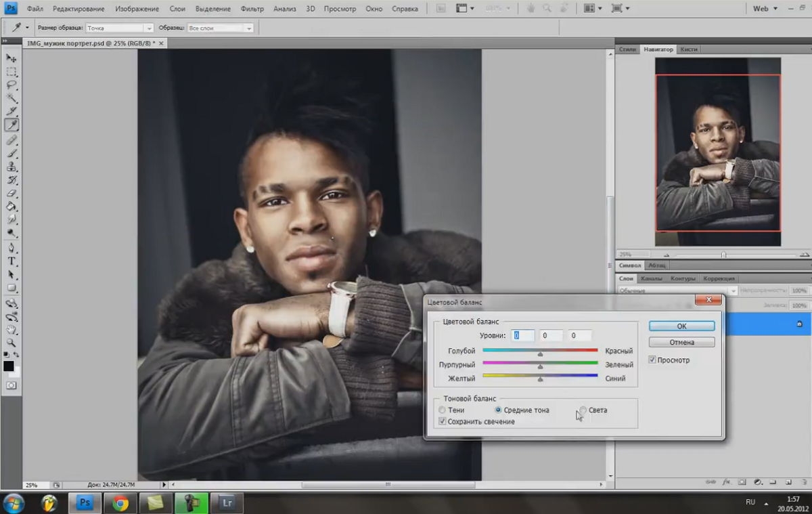The width and height of the screenshot is (812, 514).
Task: Open the Изображение menu
Action: (x=137, y=9)
